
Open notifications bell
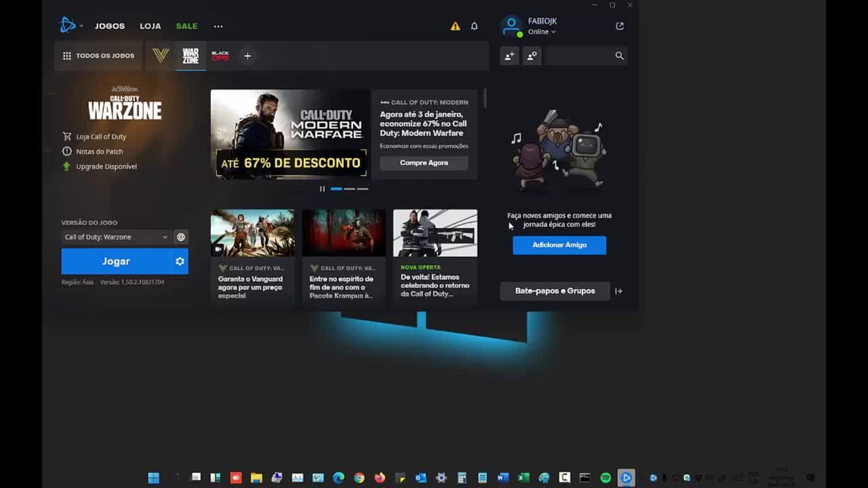[475, 26]
